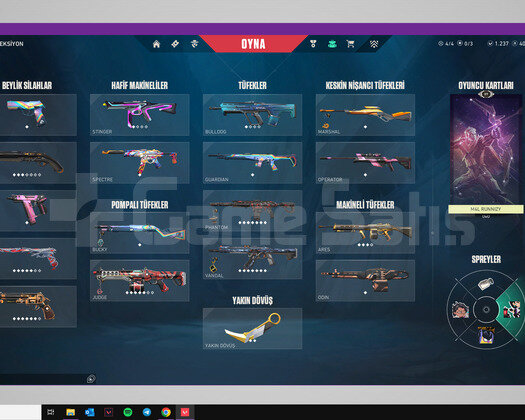The image size is (525, 420).
Task: Choose the bottom spray wheel slot
Action: pos(486,336)
